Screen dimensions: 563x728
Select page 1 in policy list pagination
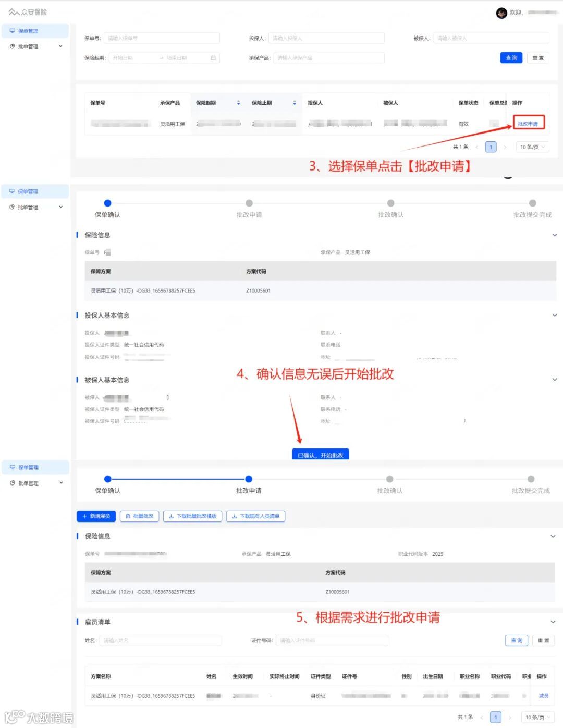click(491, 147)
